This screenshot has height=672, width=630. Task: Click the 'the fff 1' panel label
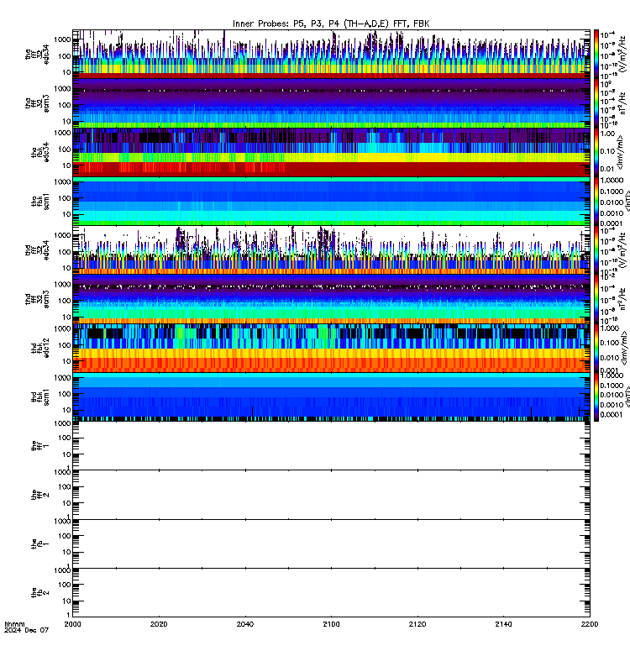[x=40, y=446]
